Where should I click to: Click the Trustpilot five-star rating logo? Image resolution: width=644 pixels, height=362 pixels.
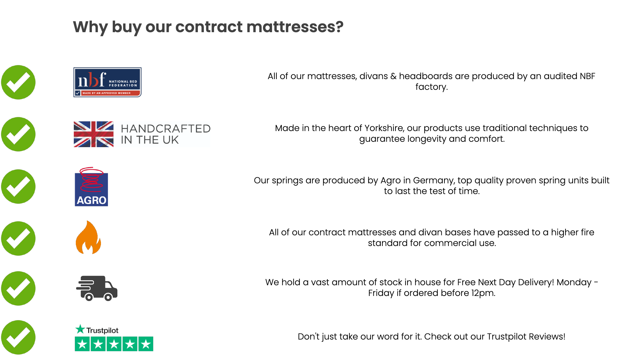[114, 338]
